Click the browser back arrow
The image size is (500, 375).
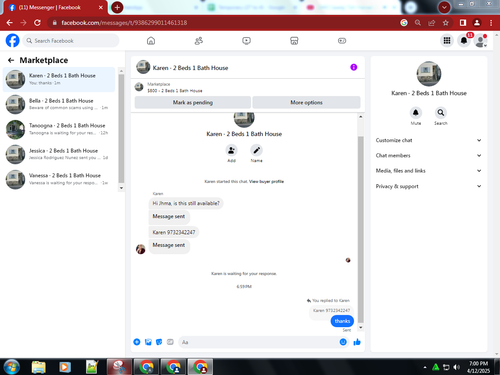[9, 23]
